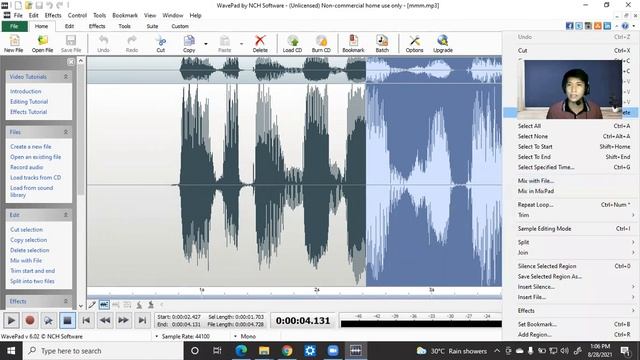Click the Redo toolbar icon
This screenshot has height=360, width=640.
tap(132, 43)
